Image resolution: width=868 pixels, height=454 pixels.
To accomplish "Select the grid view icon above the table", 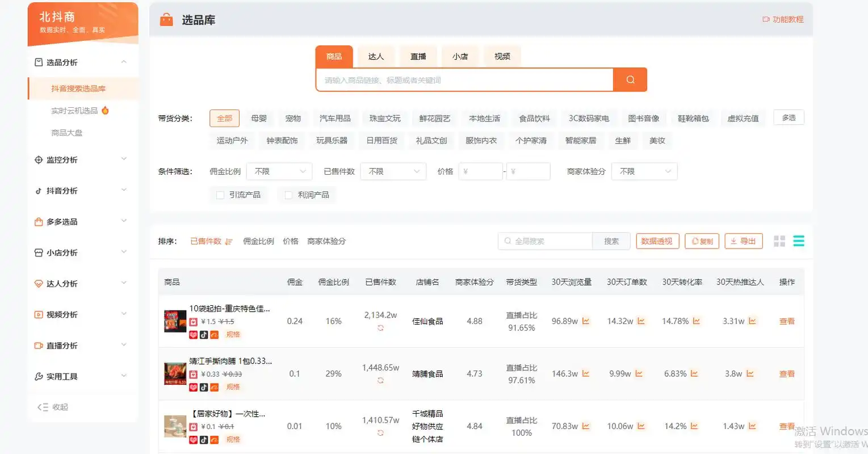I will (x=779, y=241).
